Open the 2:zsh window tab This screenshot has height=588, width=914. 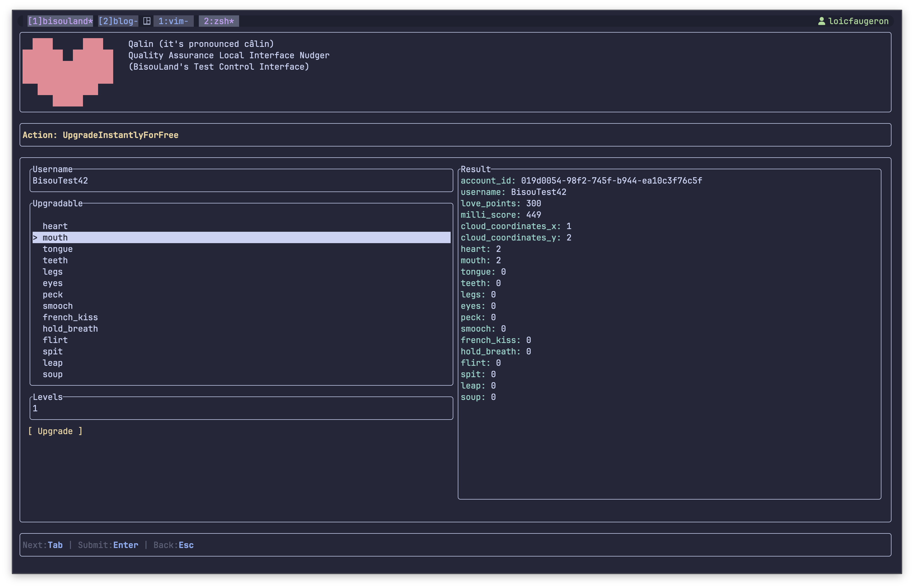(219, 21)
